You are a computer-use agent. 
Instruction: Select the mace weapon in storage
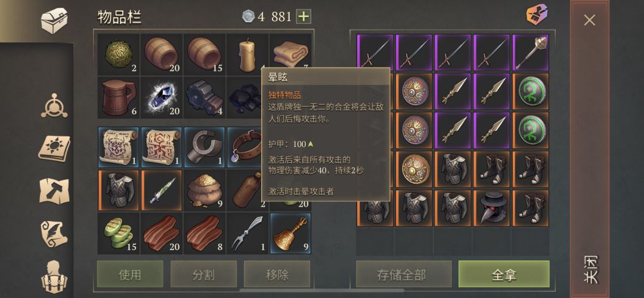[x=530, y=53]
